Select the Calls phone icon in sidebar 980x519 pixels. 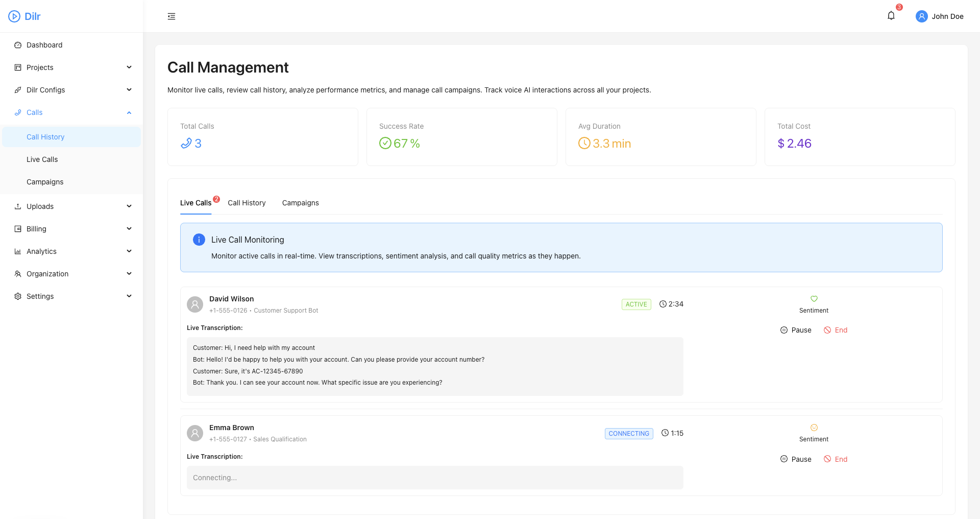pyautogui.click(x=18, y=112)
